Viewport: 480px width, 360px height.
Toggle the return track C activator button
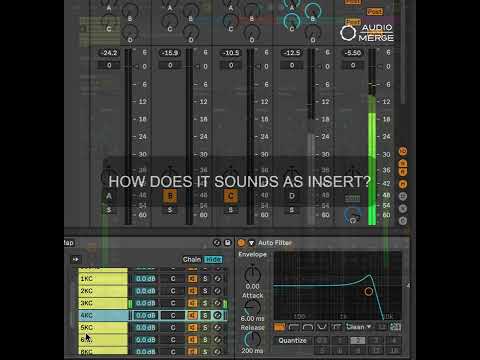[x=231, y=196]
